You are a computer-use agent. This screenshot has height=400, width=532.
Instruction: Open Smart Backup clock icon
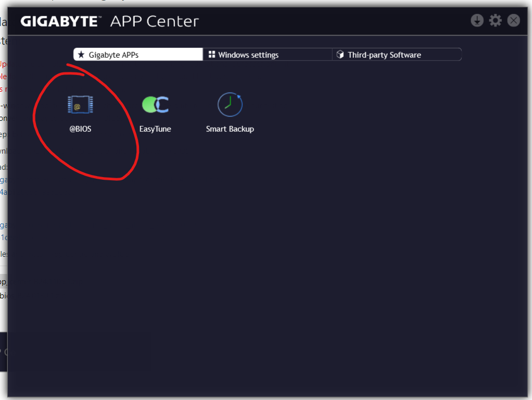[230, 105]
